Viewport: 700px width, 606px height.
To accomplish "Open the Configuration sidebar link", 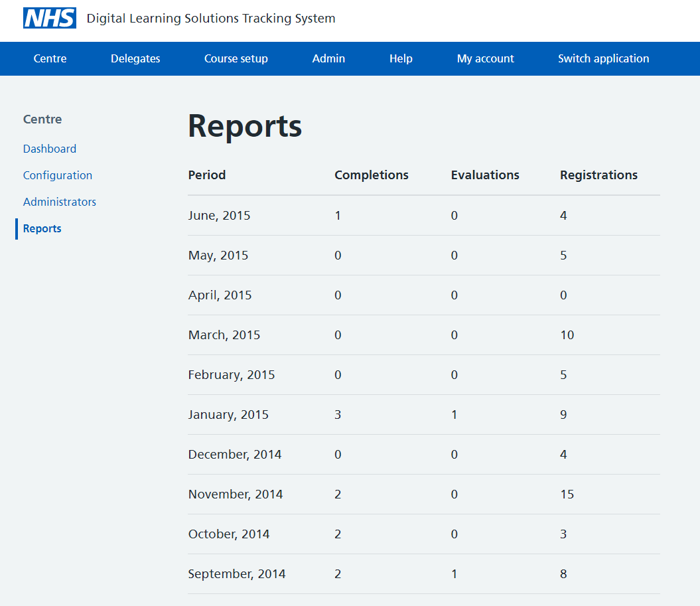I will [x=58, y=175].
